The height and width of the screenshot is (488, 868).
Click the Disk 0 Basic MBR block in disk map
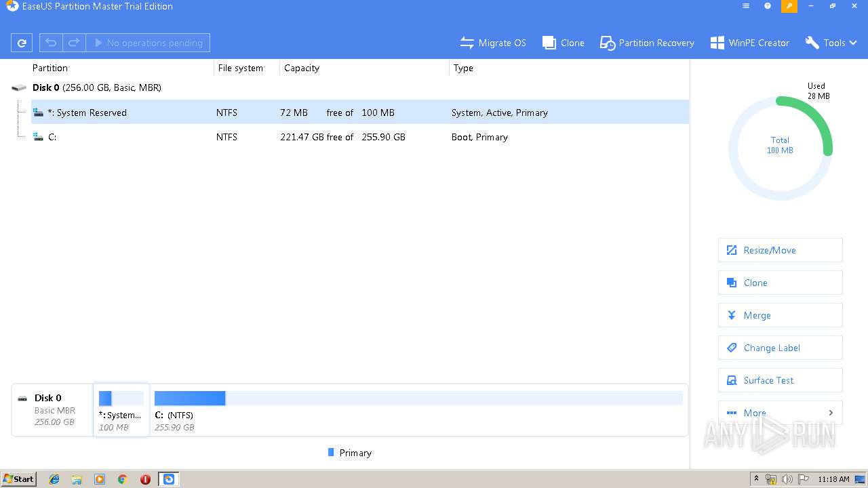tap(53, 409)
